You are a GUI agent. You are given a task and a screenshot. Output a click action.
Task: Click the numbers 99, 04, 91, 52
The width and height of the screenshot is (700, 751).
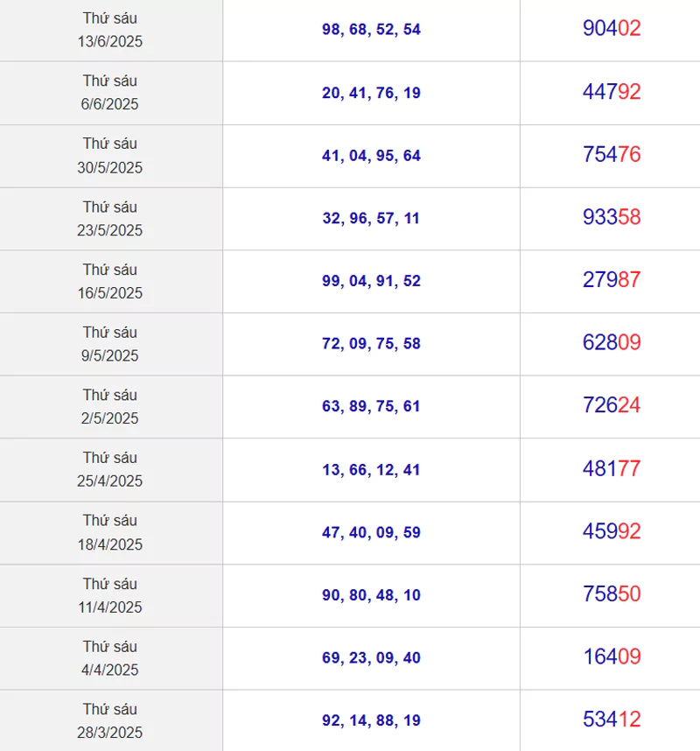371,281
